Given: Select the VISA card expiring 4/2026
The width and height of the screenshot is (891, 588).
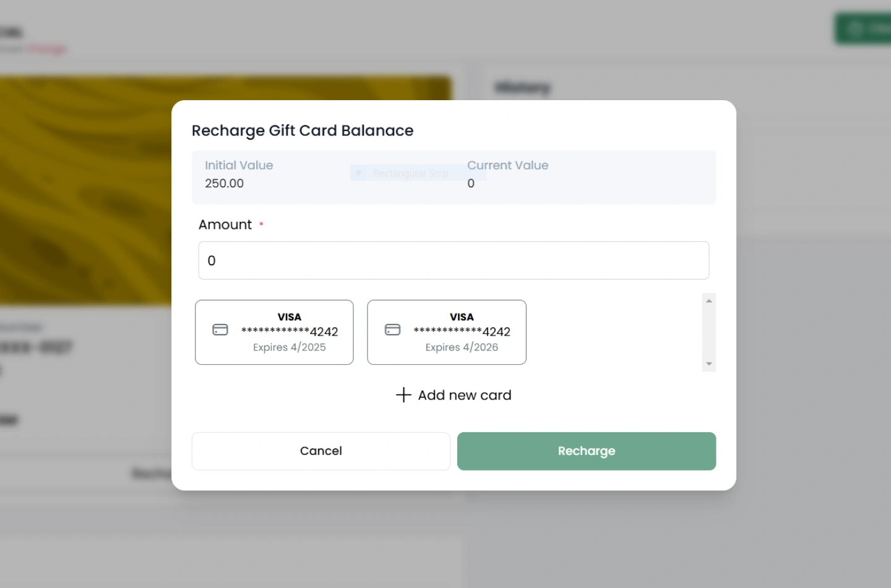Looking at the screenshot, I should click(x=447, y=333).
